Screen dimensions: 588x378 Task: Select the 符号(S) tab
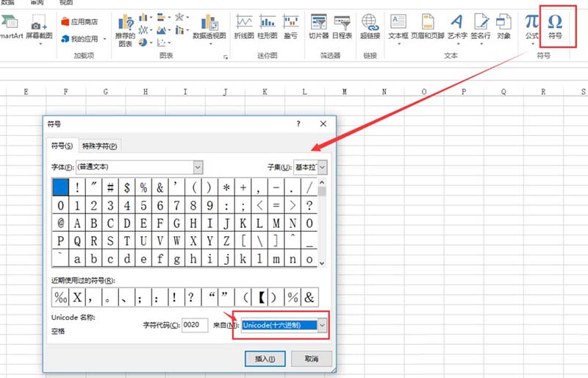(62, 146)
